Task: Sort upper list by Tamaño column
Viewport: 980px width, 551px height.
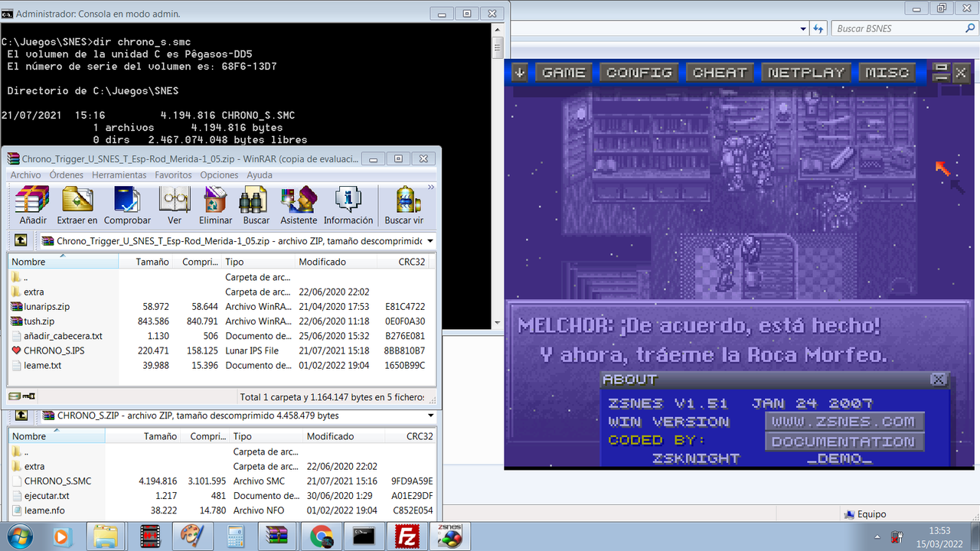Action: (146, 262)
